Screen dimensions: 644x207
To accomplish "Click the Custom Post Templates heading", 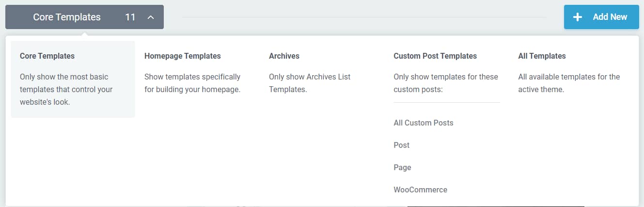I will pyautogui.click(x=435, y=56).
